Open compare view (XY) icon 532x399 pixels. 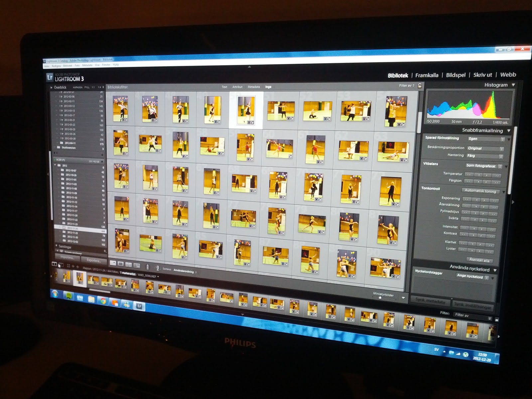click(x=129, y=264)
